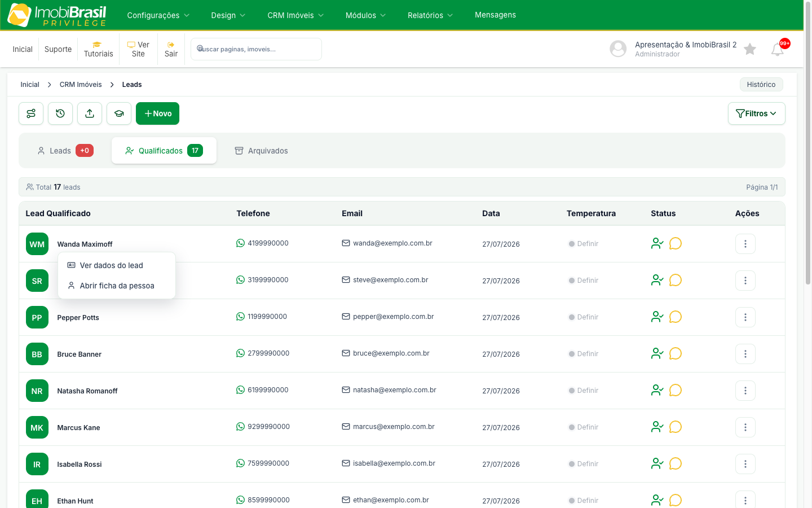Viewport: 812px width, 508px height.
Task: Click the upload/export icon button
Action: point(90,113)
